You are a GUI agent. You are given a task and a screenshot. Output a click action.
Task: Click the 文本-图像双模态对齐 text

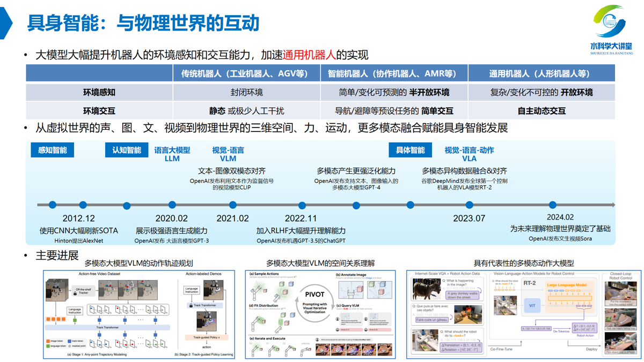click(232, 171)
